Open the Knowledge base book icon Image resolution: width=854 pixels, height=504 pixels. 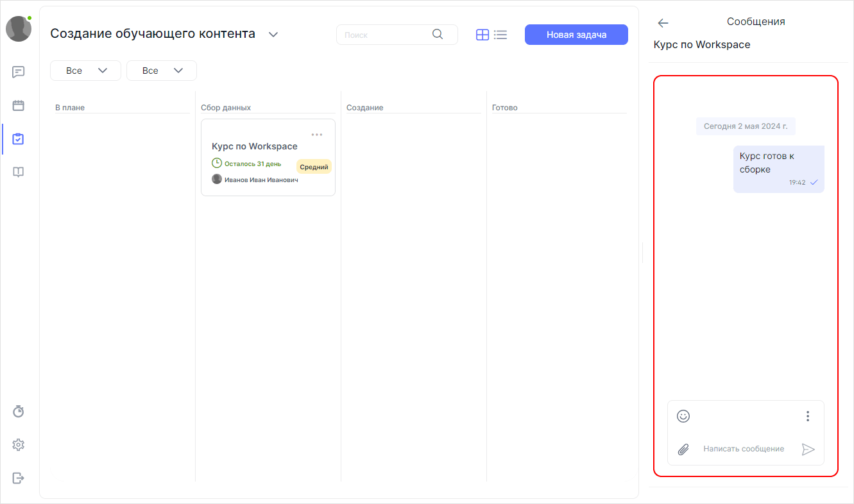point(18,172)
